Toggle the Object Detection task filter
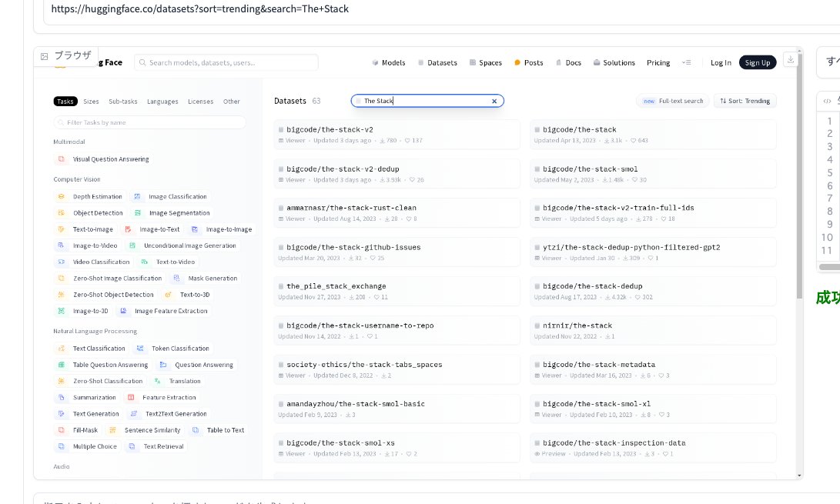 [91, 213]
